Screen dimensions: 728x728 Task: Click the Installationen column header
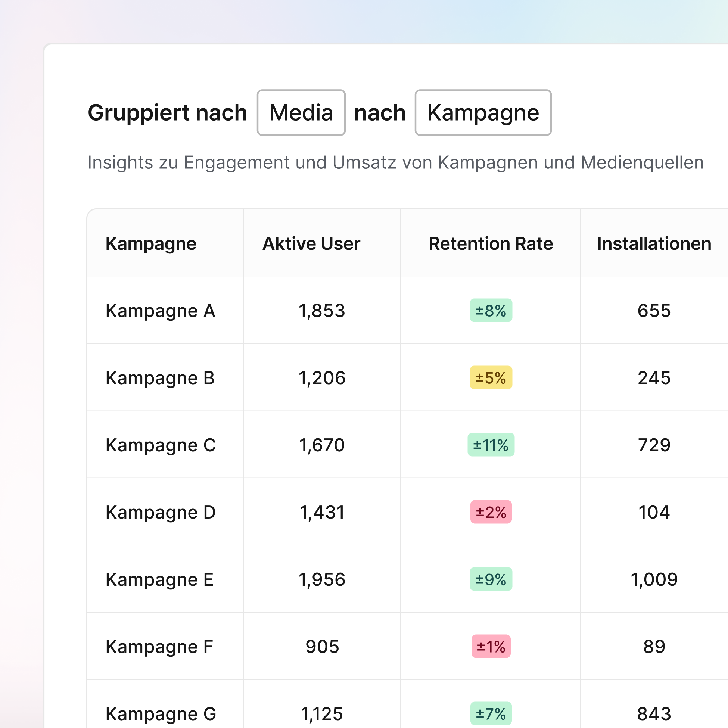(x=654, y=243)
